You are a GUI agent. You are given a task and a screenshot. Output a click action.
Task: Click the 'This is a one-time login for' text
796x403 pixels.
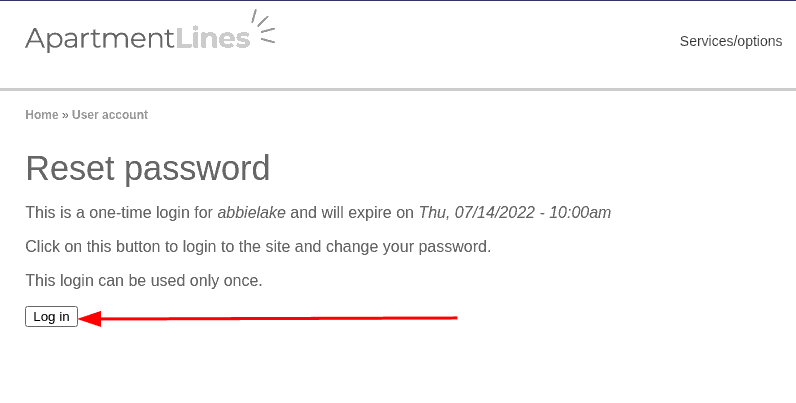(x=119, y=212)
